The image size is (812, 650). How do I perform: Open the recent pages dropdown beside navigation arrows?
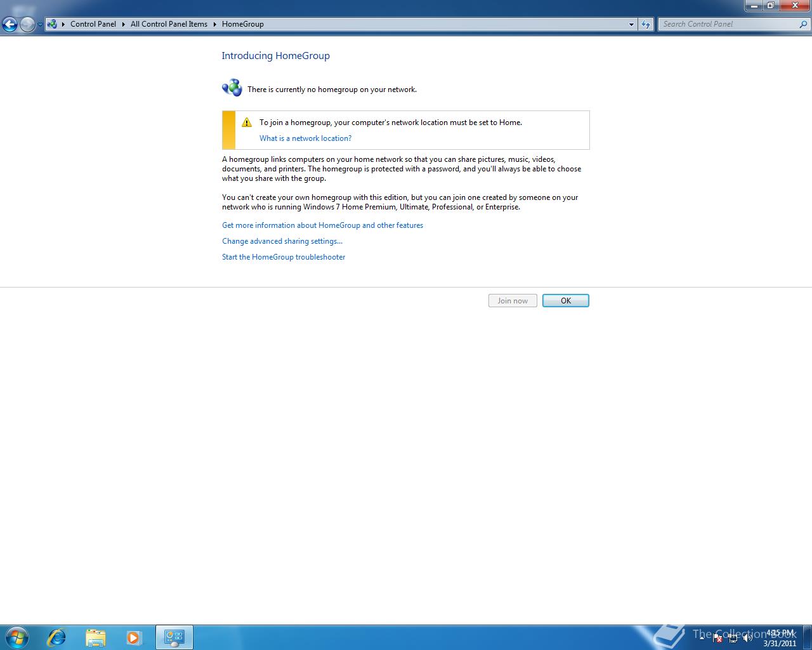point(40,25)
